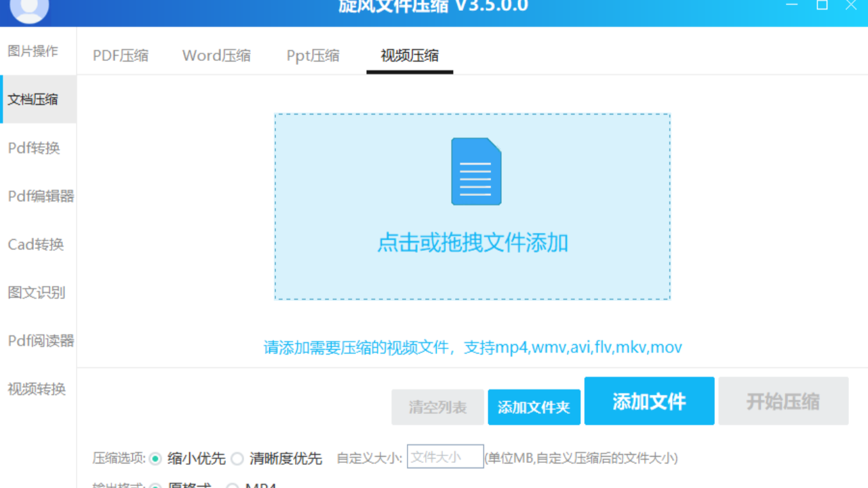Open the Word压缩 tab

tap(216, 56)
